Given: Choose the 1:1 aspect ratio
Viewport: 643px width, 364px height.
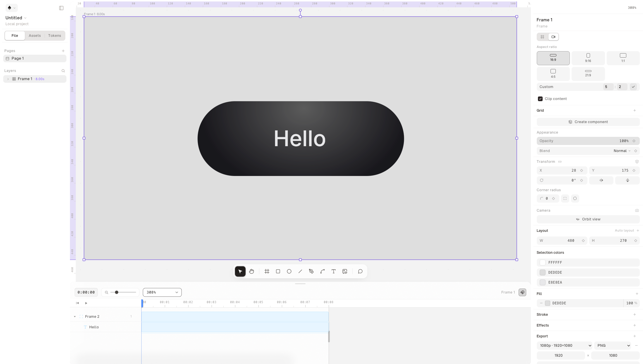Looking at the screenshot, I should click(623, 58).
